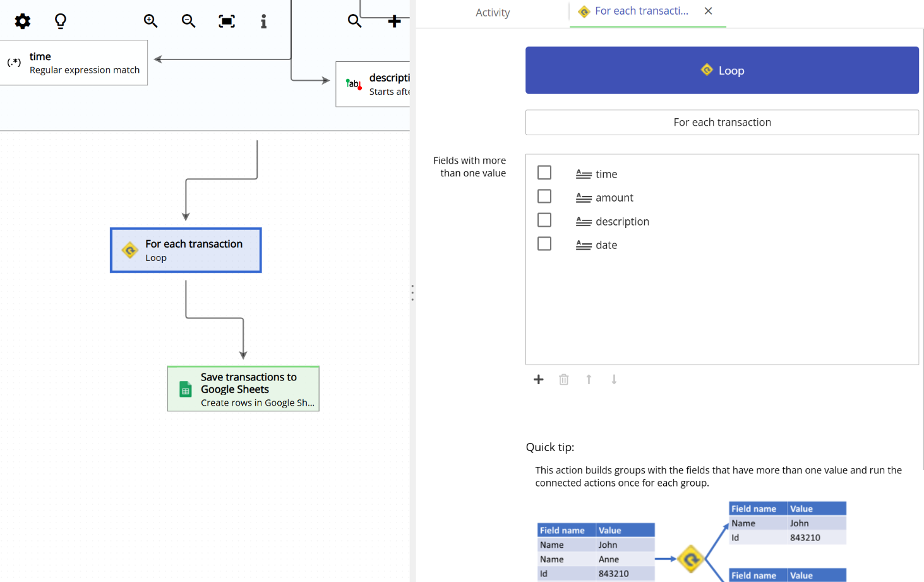The image size is (924, 582).
Task: Click the For each transaction name field
Action: [x=722, y=122]
